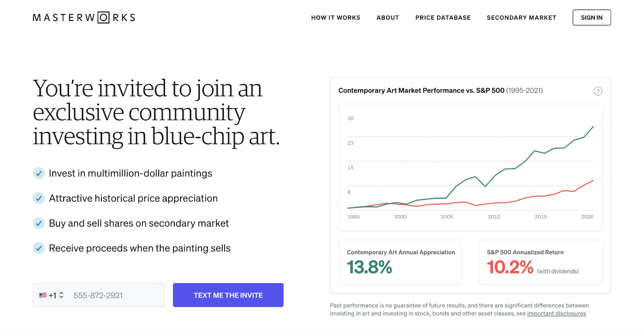The height and width of the screenshot is (336, 644).
Task: Click checkmark beside receive proceeds item
Action: 39,248
